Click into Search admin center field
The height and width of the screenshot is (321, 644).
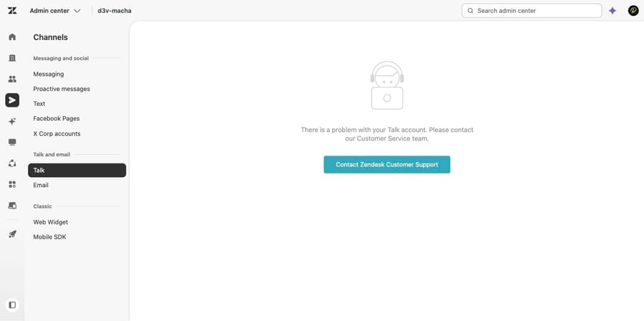click(532, 11)
